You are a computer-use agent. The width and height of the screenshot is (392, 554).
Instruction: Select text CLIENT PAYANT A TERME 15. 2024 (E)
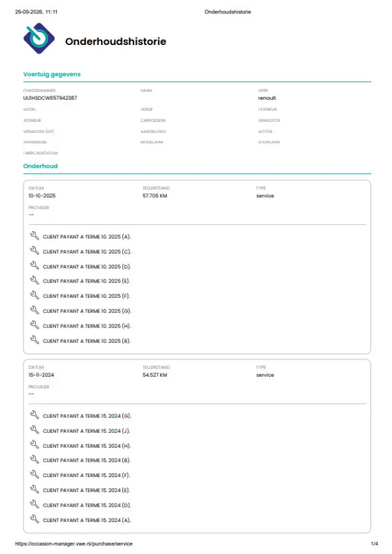click(x=87, y=491)
